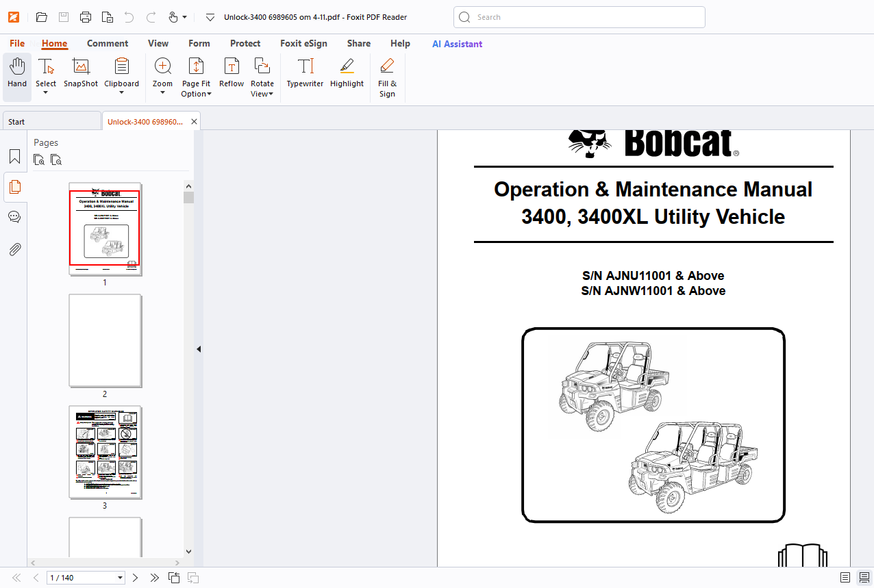874x588 pixels.
Task: Click the thumbnail panel scroll right arrow
Action: (178, 562)
